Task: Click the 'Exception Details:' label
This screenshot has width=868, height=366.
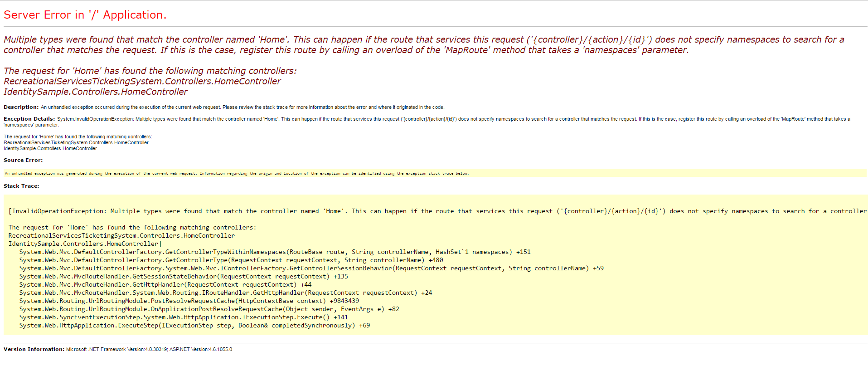Action: [29, 119]
